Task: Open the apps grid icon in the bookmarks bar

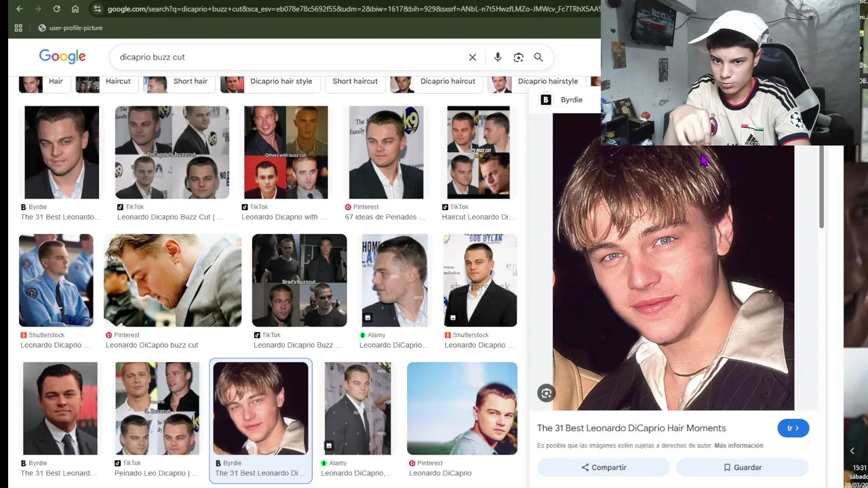Action: (x=18, y=28)
